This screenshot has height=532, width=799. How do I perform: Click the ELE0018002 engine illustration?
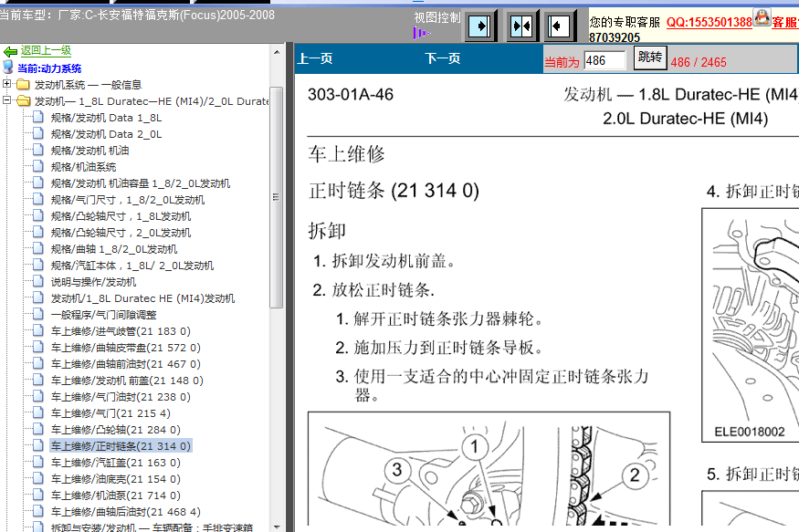tap(750, 325)
